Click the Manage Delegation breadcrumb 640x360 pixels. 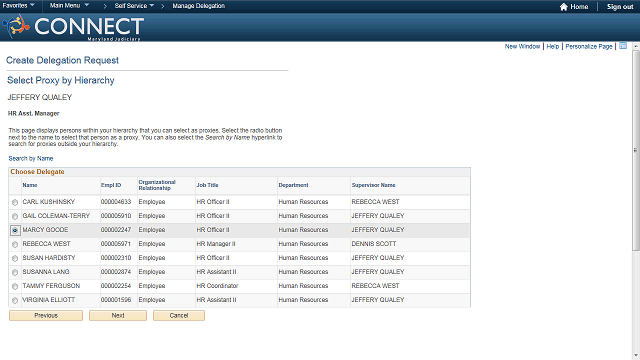click(198, 6)
